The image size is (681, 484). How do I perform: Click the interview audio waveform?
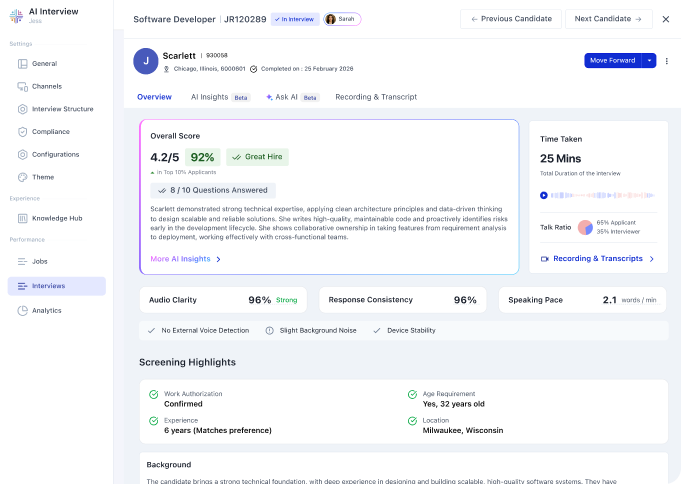click(602, 195)
